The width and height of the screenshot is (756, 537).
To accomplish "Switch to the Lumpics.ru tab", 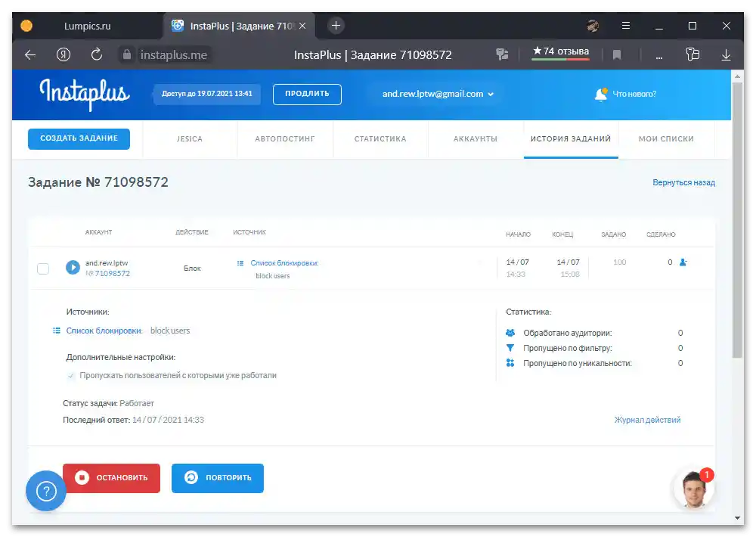I will point(87,26).
